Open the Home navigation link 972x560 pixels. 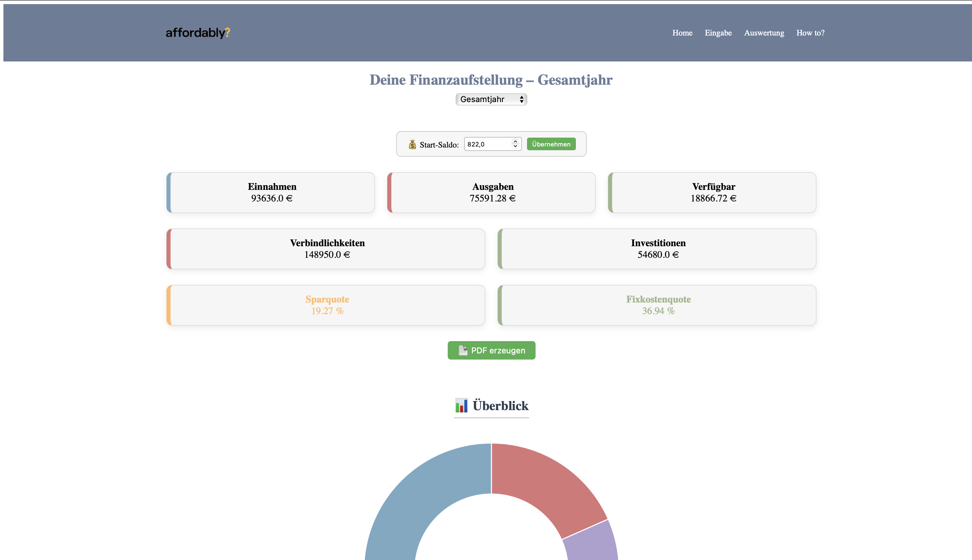click(x=682, y=33)
